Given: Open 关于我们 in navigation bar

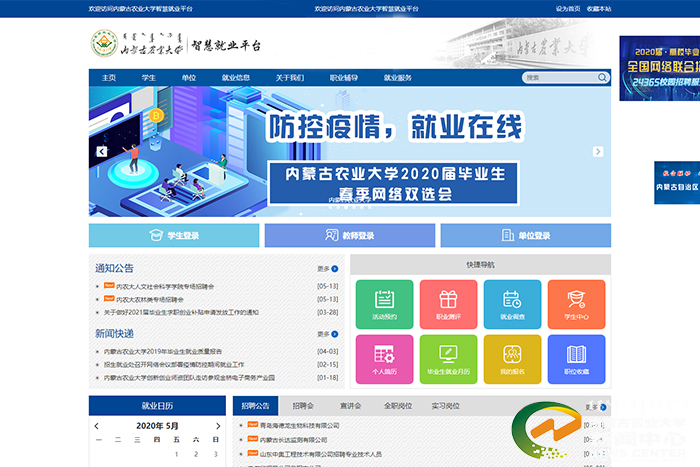Looking at the screenshot, I should click(290, 77).
